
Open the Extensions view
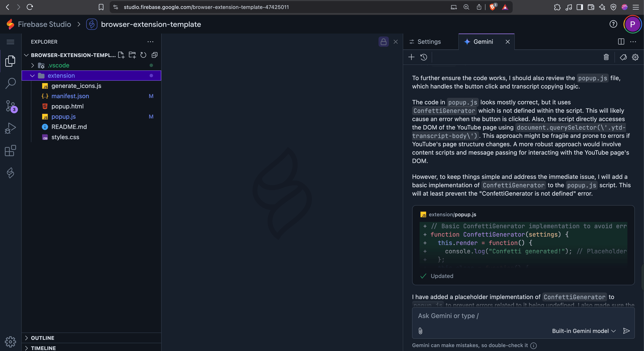[10, 151]
